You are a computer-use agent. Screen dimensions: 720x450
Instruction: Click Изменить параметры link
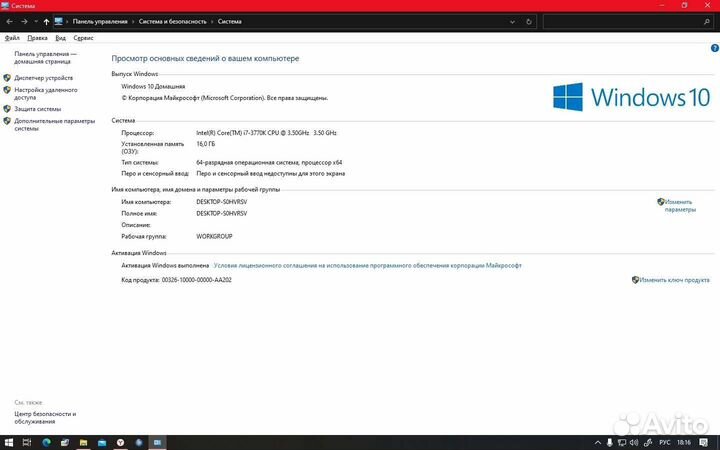click(679, 206)
